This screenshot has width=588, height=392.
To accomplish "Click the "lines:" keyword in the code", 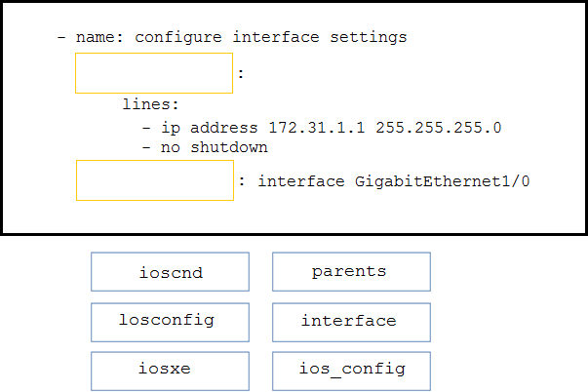I will point(151,103).
